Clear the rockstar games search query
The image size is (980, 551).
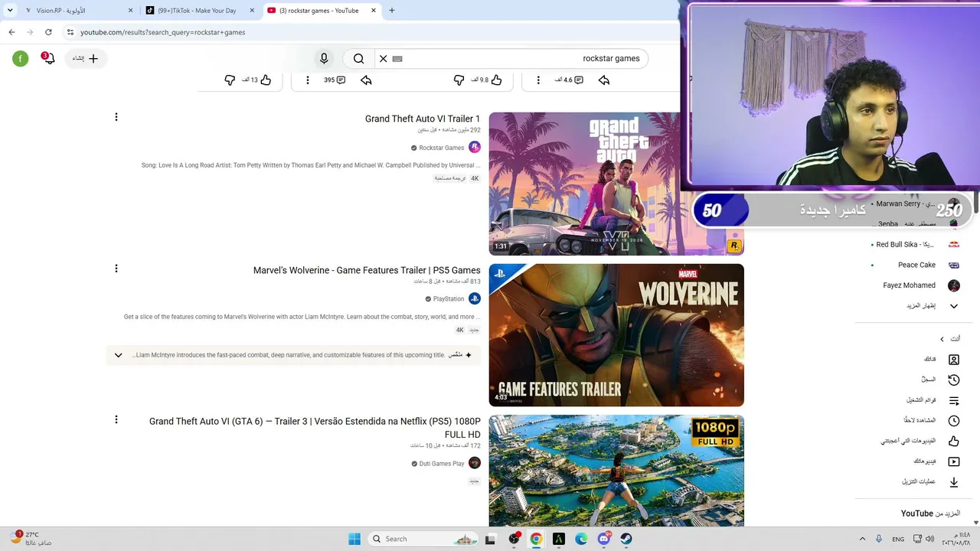click(383, 59)
